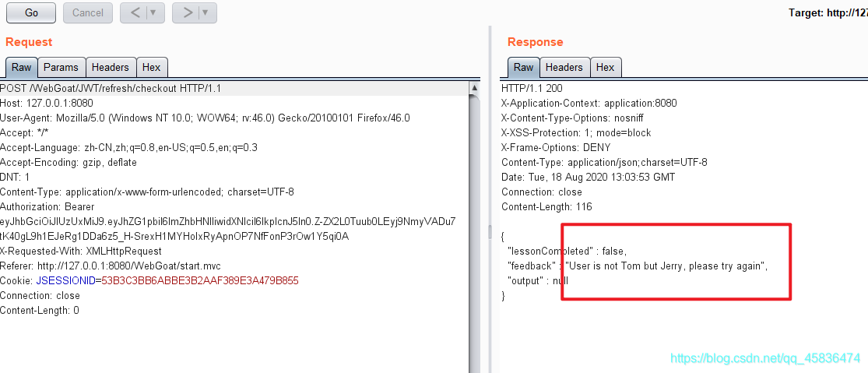Click the Content-Length: 0 line
868x373 pixels.
(39, 311)
